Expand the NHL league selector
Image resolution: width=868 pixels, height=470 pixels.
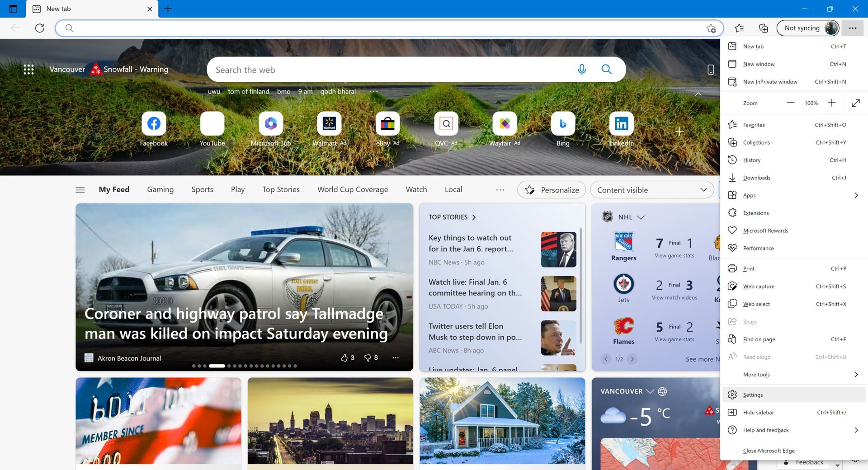[x=641, y=217]
